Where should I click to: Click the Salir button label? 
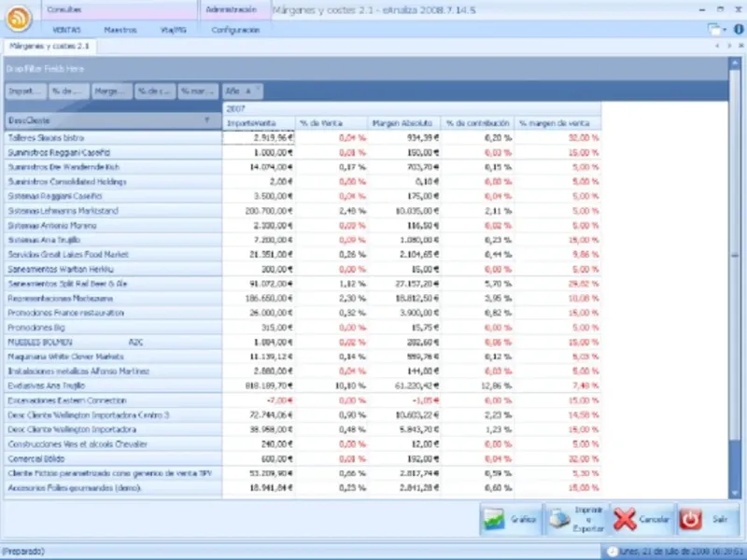pos(719,519)
